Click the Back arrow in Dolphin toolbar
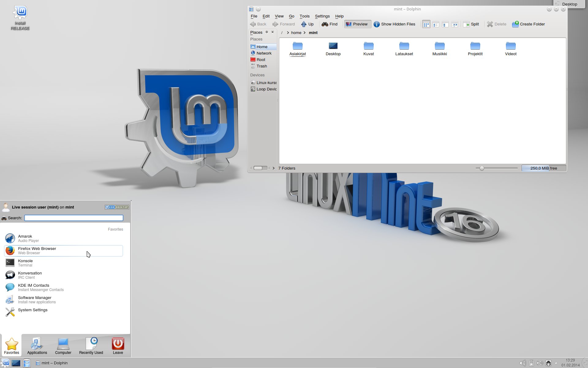This screenshot has height=368, width=588. tap(258, 24)
